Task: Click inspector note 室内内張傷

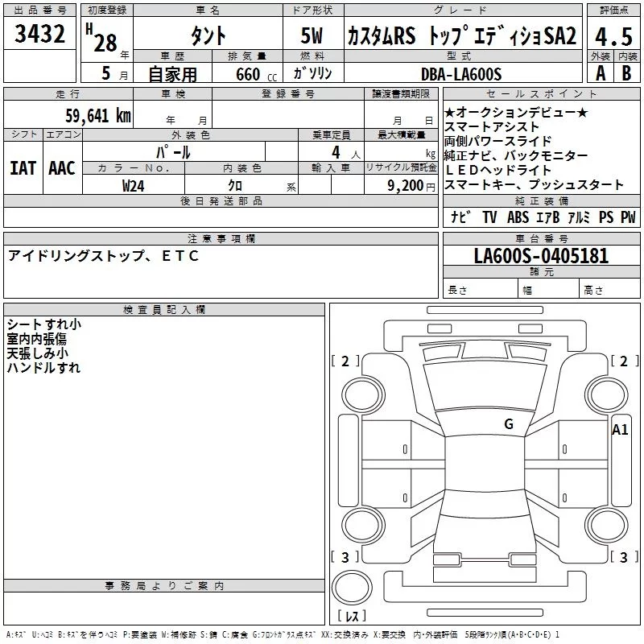Action: pos(36,338)
